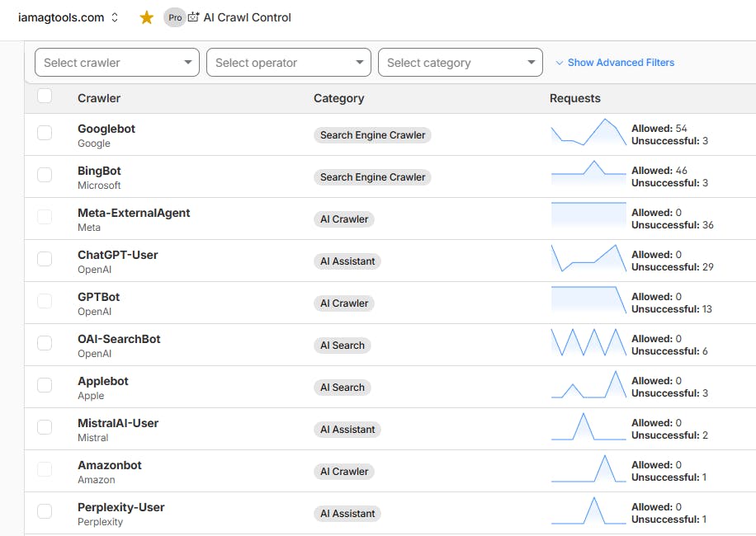Click the yellow star favorite icon
The image size is (756, 536).
pyautogui.click(x=147, y=17)
